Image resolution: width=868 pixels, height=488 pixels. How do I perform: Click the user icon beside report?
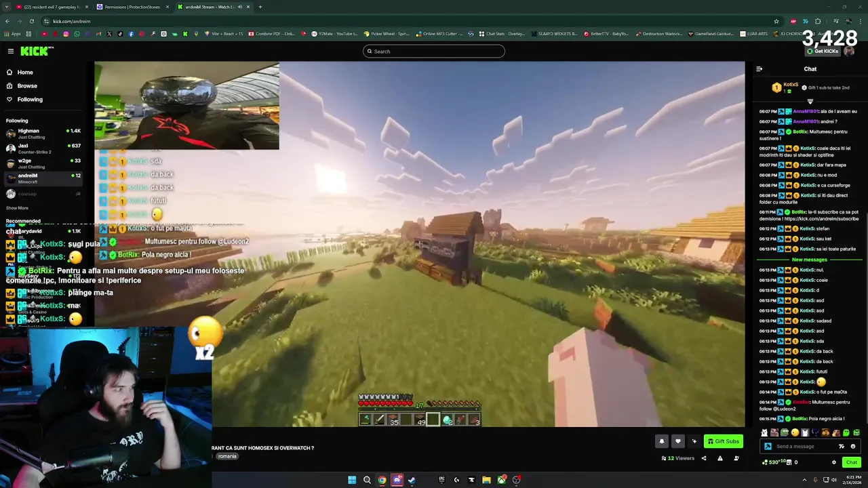(x=736, y=458)
